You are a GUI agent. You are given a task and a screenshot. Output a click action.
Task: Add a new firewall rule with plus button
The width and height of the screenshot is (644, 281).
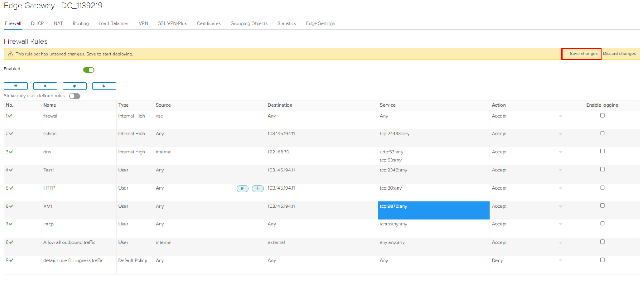(x=16, y=86)
